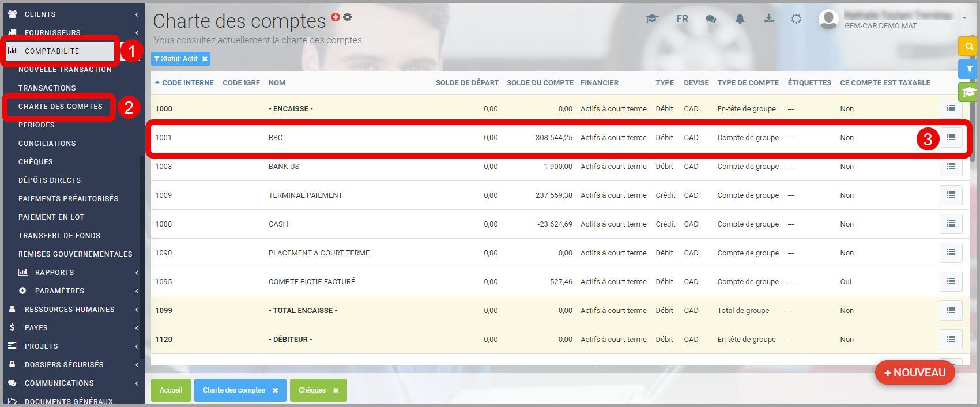The image size is (980, 407).
Task: Open actions menu for the RBC account row
Action: [951, 138]
